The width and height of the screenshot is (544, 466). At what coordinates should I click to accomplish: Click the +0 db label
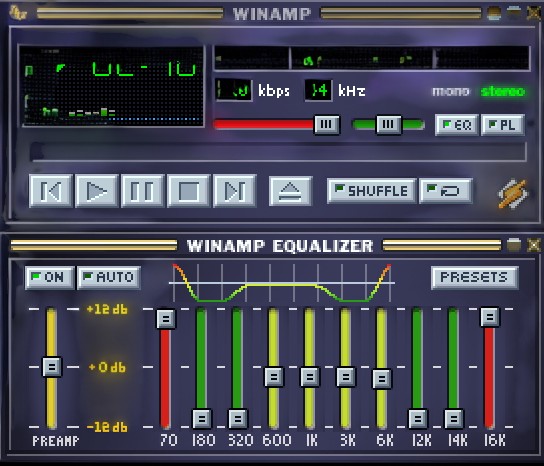(107, 367)
